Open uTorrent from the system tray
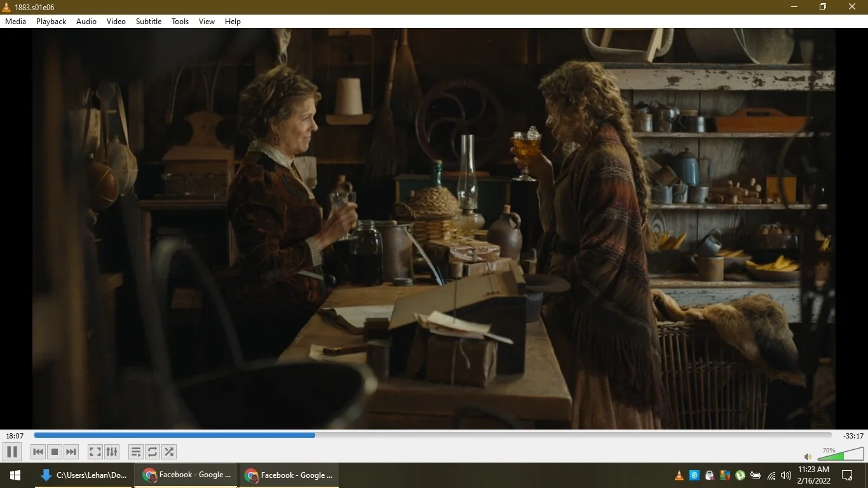The height and width of the screenshot is (488, 868). click(740, 475)
